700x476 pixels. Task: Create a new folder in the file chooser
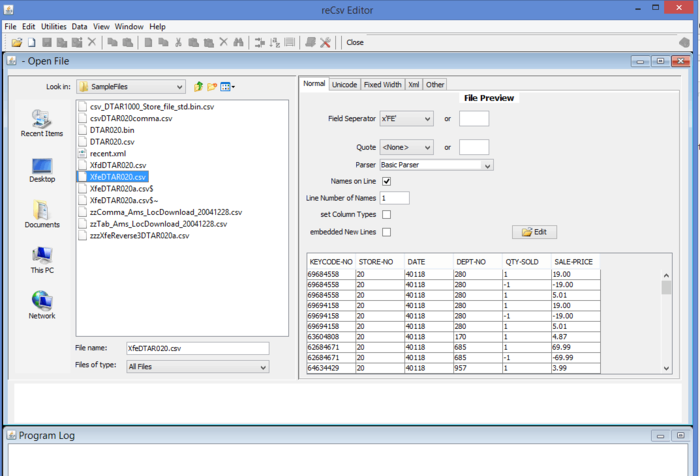[x=212, y=87]
